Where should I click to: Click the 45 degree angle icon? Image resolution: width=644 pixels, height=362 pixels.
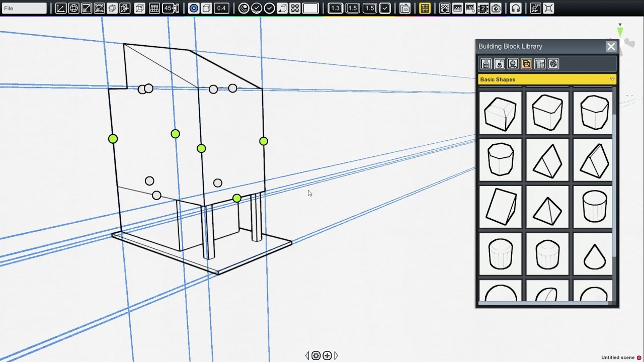click(x=171, y=8)
